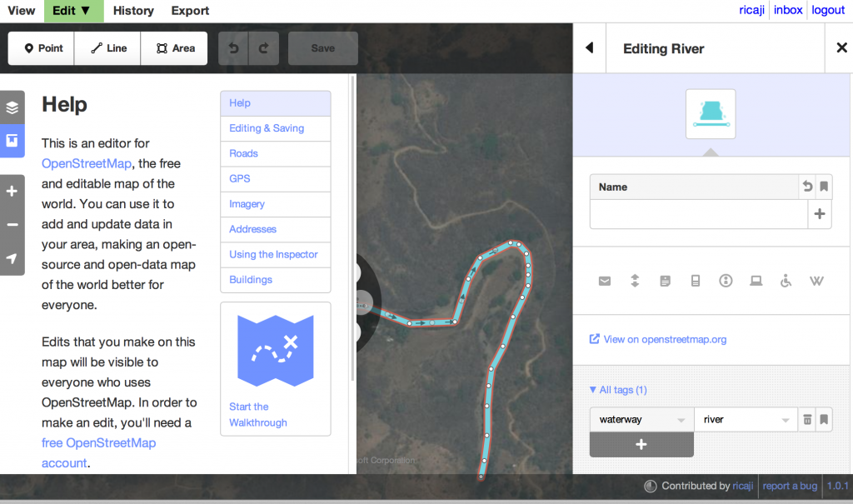The width and height of the screenshot is (853, 504).
Task: Add the elevation arrows field icon
Action: (x=635, y=281)
